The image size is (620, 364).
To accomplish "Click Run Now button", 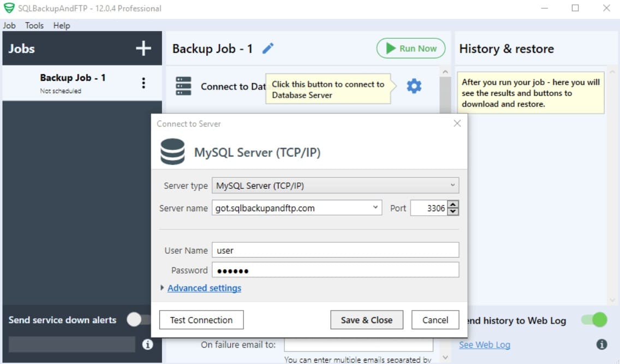I will (x=411, y=48).
